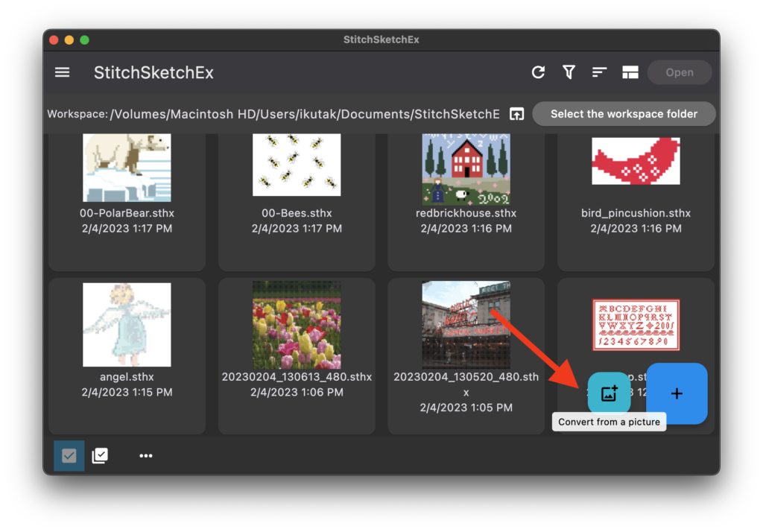Switch the grid layout view icon
Image resolution: width=763 pixels, height=532 pixels.
tap(630, 72)
